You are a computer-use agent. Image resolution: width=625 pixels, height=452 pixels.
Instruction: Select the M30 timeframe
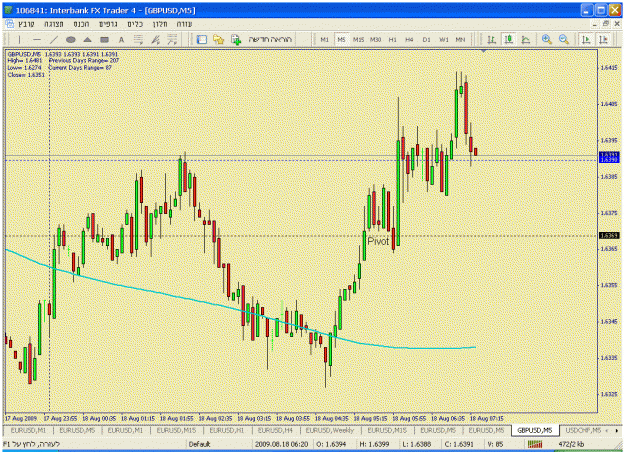point(375,39)
